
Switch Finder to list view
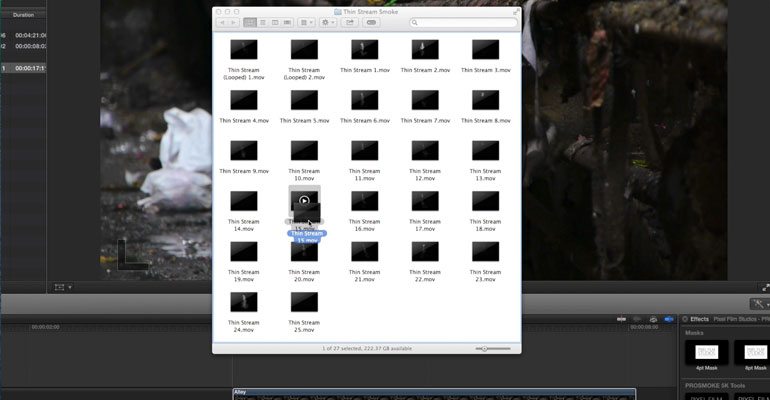pyautogui.click(x=263, y=23)
